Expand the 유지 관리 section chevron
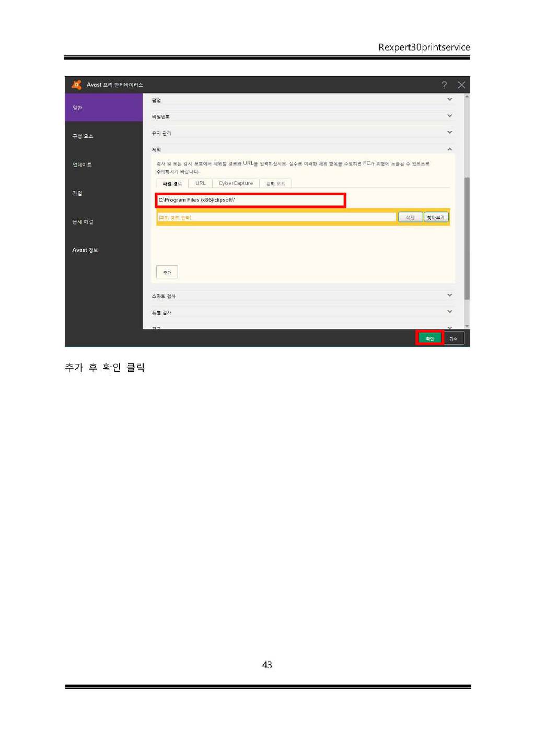This screenshot has width=535, height=756. coord(450,133)
